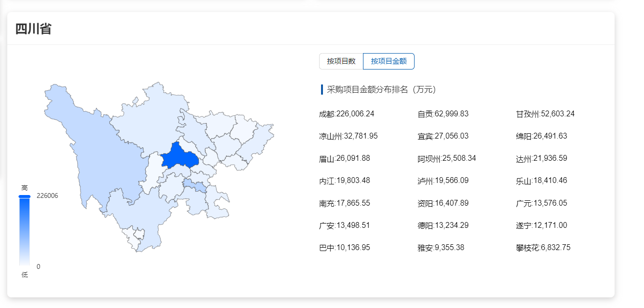Click the 自贡:62,999.83 entry
The image size is (644, 308).
pos(443,114)
